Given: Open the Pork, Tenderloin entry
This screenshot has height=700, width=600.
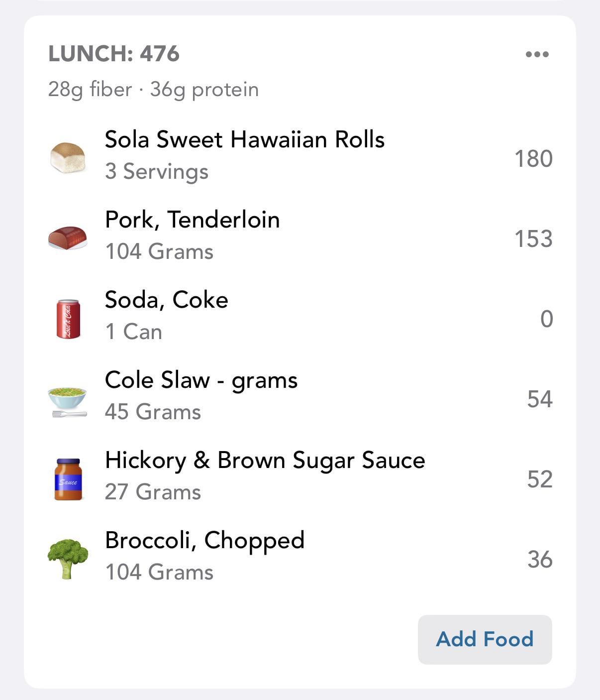Looking at the screenshot, I should pyautogui.click(x=192, y=220).
